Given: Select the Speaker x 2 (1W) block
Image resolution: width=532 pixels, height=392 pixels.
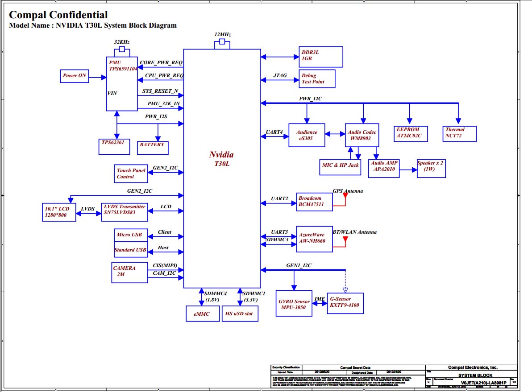Looking at the screenshot, I should 431,169.
